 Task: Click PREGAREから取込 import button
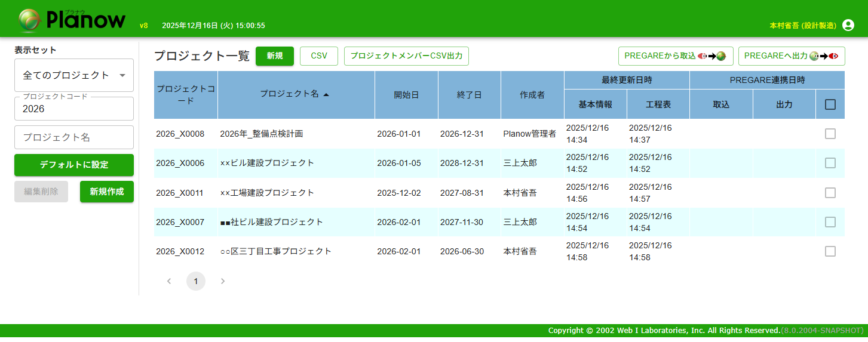pyautogui.click(x=675, y=56)
